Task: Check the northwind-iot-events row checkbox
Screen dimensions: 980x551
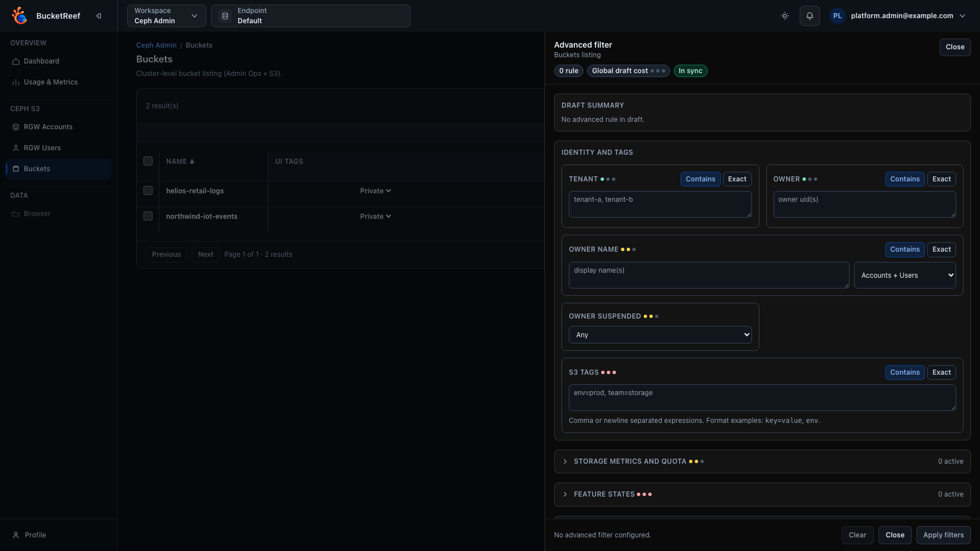Action: (x=148, y=216)
